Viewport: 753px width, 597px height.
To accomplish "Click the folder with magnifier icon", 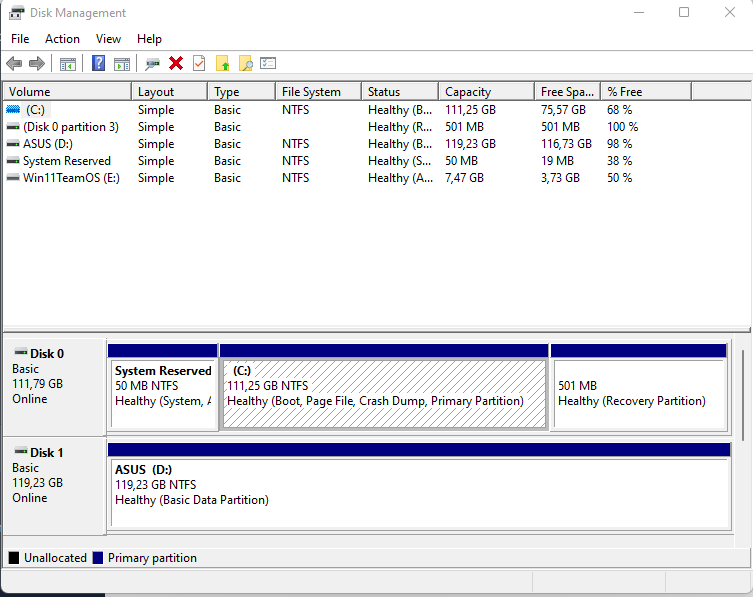I will 245,64.
